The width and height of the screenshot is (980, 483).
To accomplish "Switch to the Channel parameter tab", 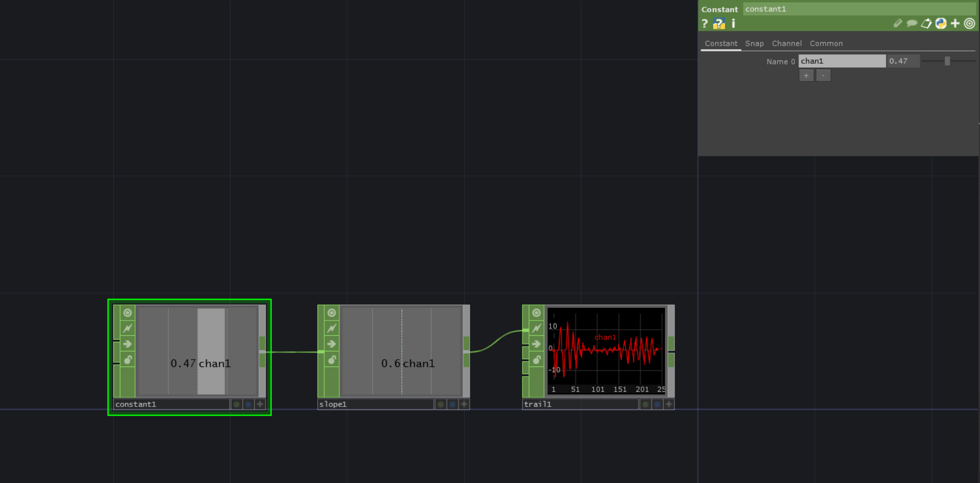I will (x=787, y=43).
